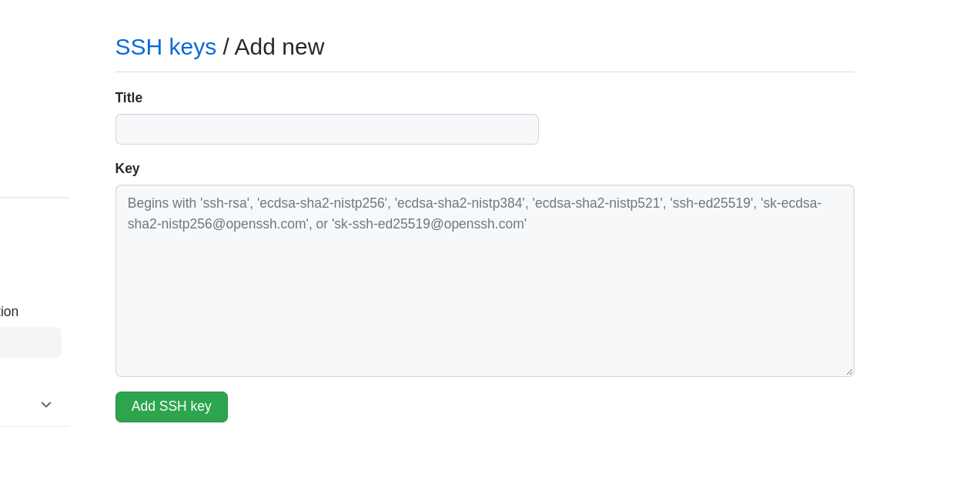This screenshot has height=480, width=980.
Task: Focus the Title input field
Action: tap(326, 129)
